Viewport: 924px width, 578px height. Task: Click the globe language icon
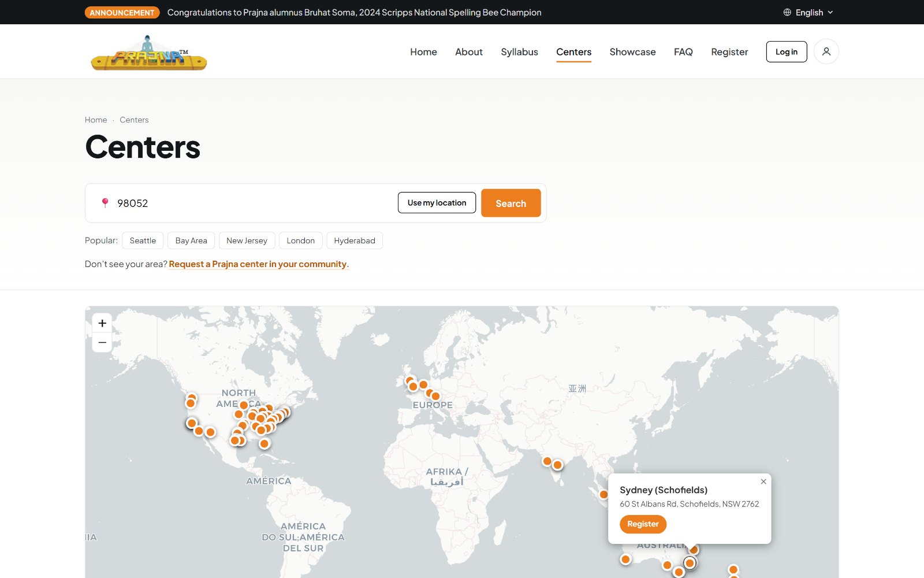tap(787, 12)
